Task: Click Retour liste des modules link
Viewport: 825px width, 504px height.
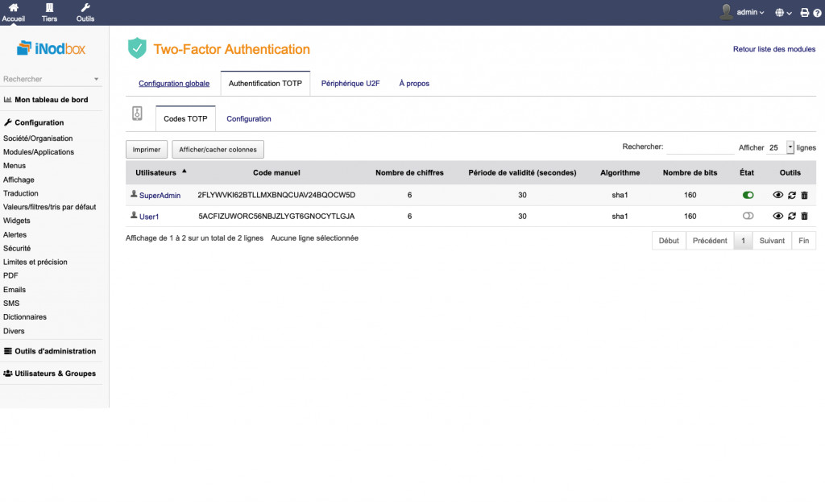Action: [x=773, y=49]
